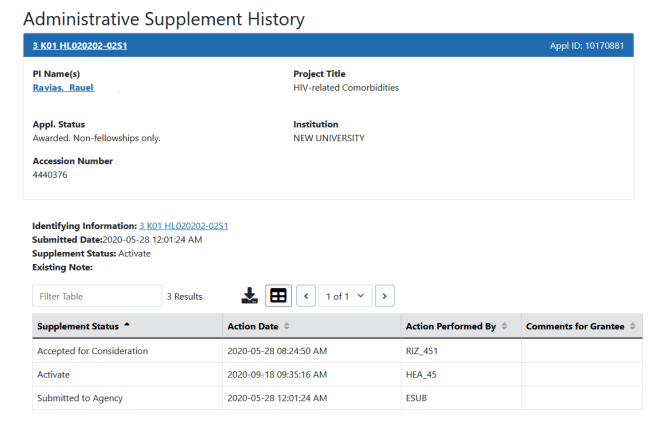
Task: Click Action Performed By sort icon
Action: 504,326
